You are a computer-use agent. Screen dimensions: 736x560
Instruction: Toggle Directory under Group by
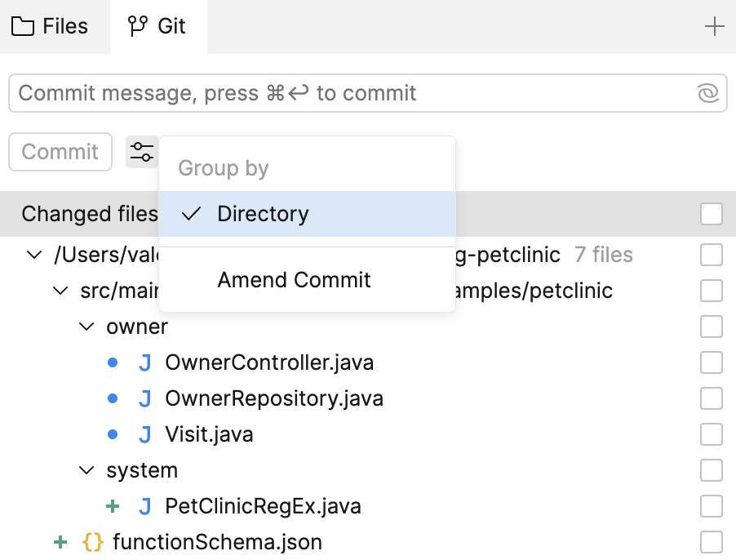click(262, 214)
